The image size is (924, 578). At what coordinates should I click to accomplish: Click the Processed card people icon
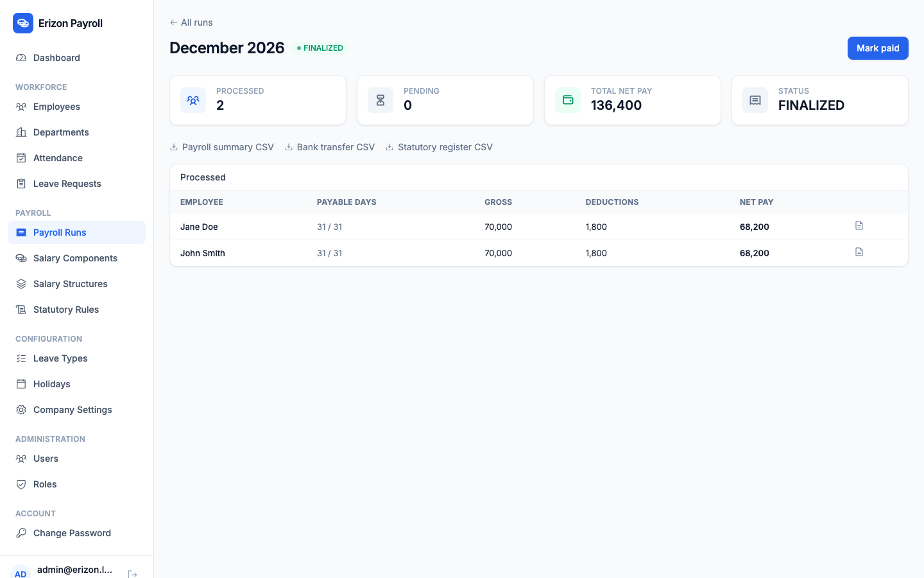(x=193, y=100)
